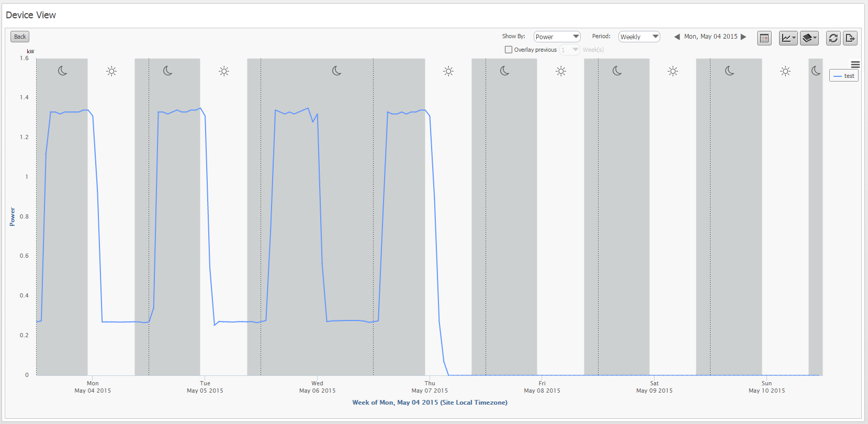This screenshot has height=424, width=868.
Task: Click the Week of Mon, May 04 2015 caption
Action: pyautogui.click(x=430, y=403)
